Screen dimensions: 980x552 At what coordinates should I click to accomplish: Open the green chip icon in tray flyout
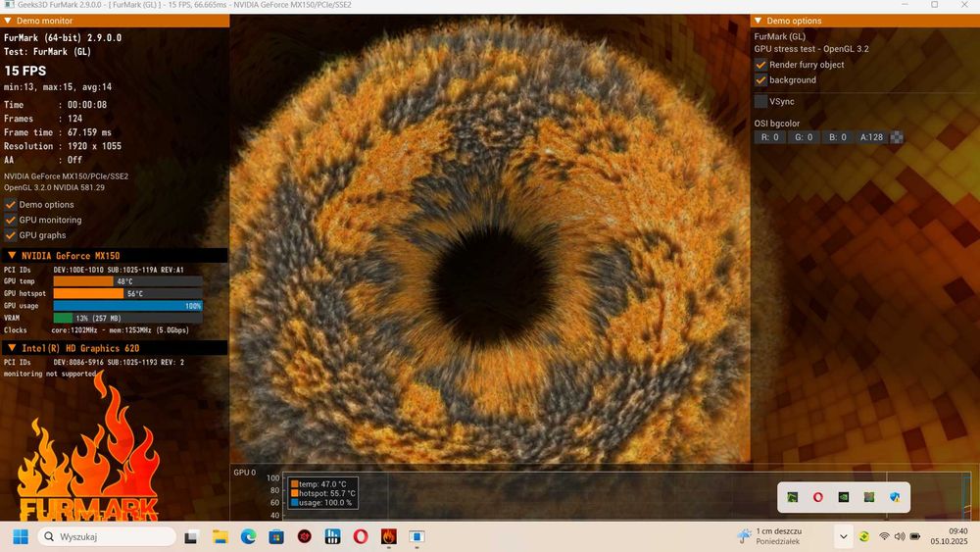click(869, 497)
